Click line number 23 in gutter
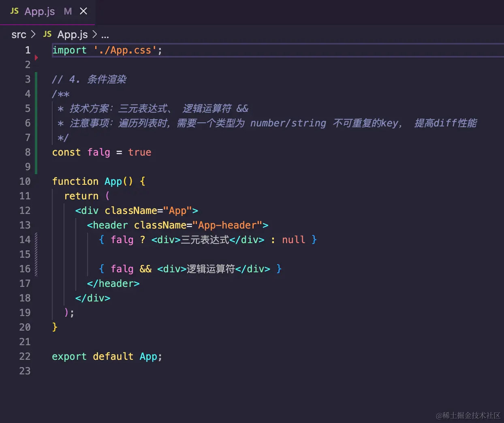This screenshot has width=504, height=423. point(25,371)
